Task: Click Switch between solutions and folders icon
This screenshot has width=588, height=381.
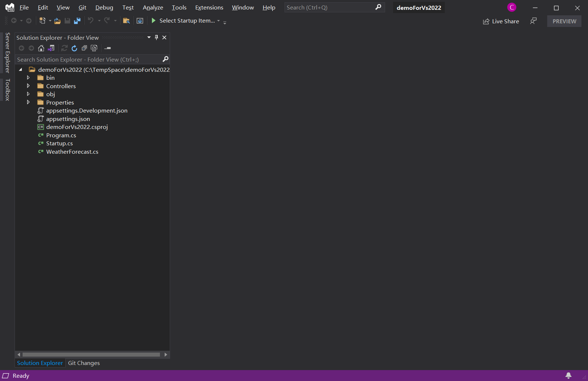Action: coord(51,48)
